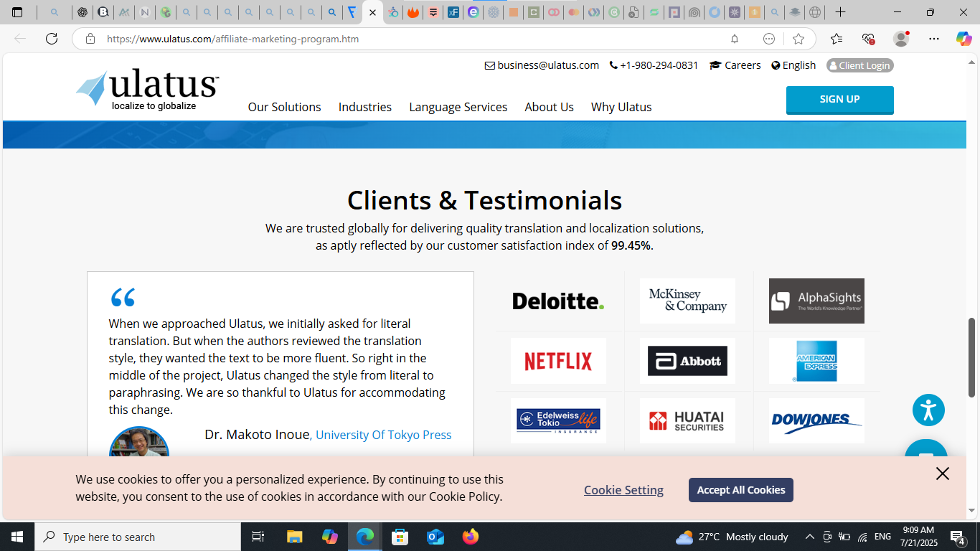This screenshot has height=551, width=980.
Task: Click the Ulatus logo in header
Action: (x=148, y=90)
